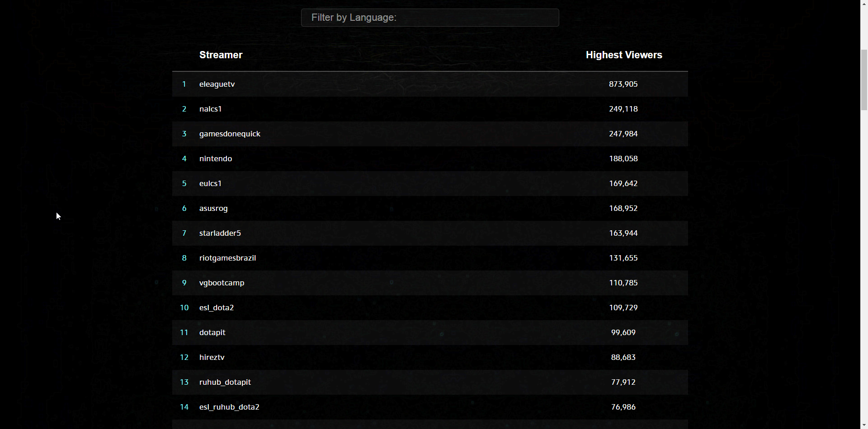Select the nalcs1 streamer row
868x429 pixels.
pos(211,109)
